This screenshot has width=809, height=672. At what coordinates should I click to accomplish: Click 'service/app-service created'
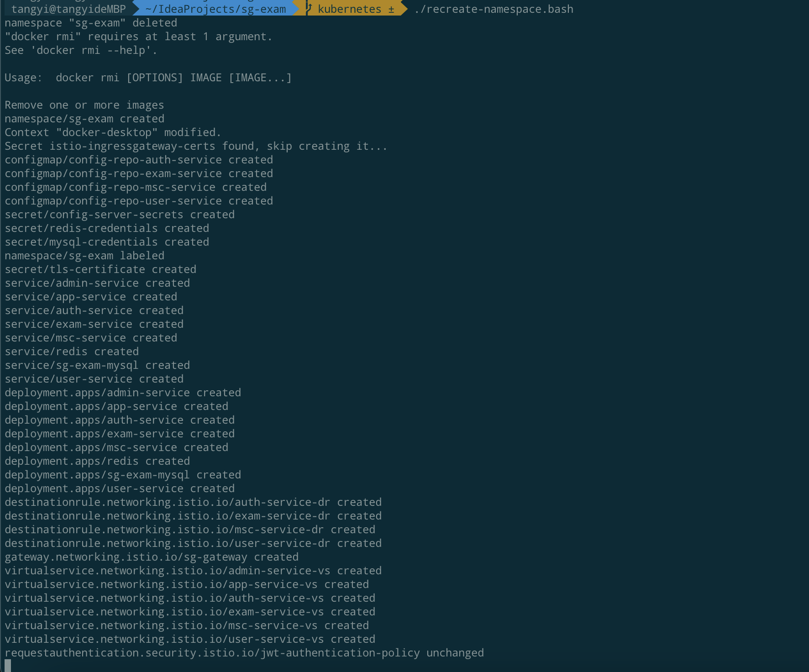(x=91, y=297)
